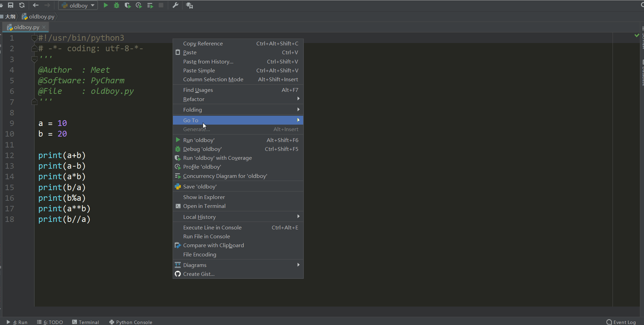Screen dimensions: 644x325
Task: Click the code line 'print(a*b)'
Action: (x=62, y=176)
